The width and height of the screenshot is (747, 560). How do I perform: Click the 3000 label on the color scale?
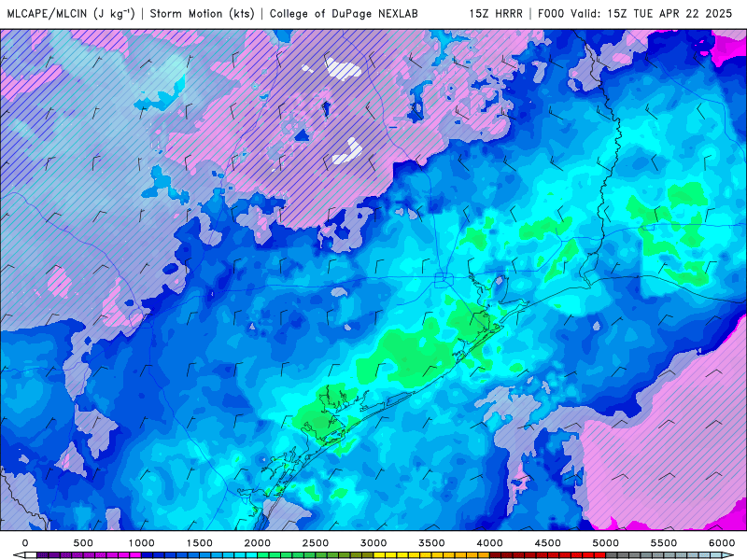[x=373, y=543]
